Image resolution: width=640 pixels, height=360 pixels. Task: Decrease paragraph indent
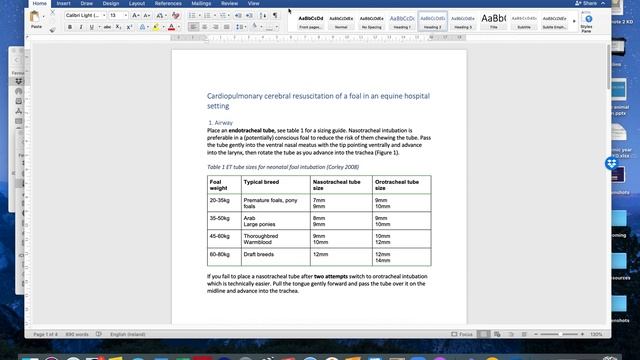[238, 16]
